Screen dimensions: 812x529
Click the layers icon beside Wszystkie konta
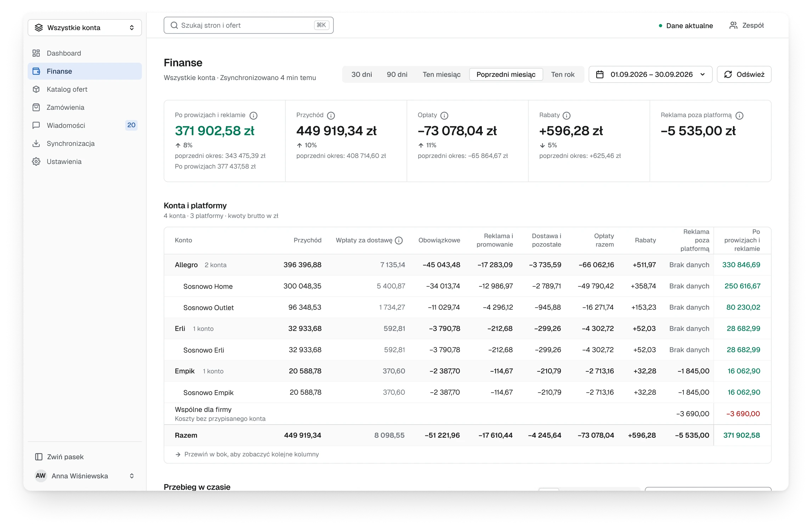tap(39, 28)
